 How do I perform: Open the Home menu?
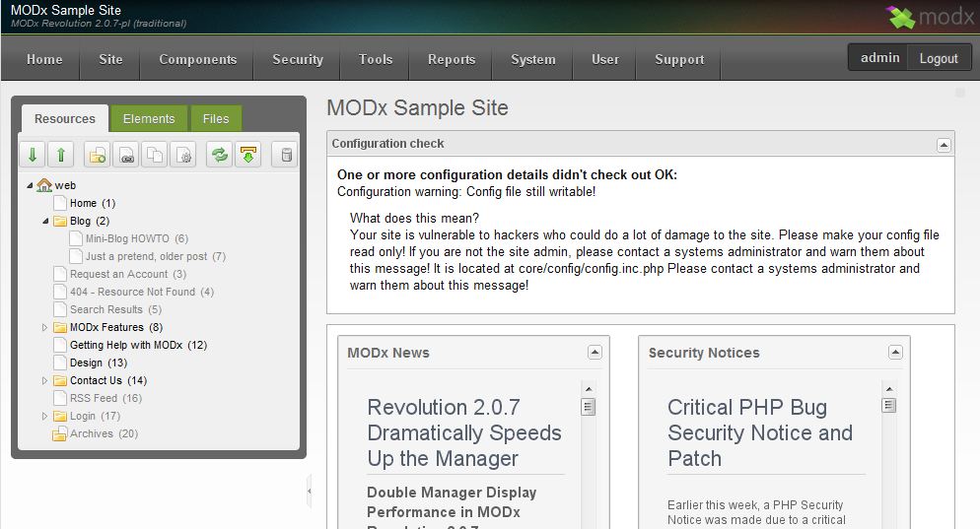44,59
